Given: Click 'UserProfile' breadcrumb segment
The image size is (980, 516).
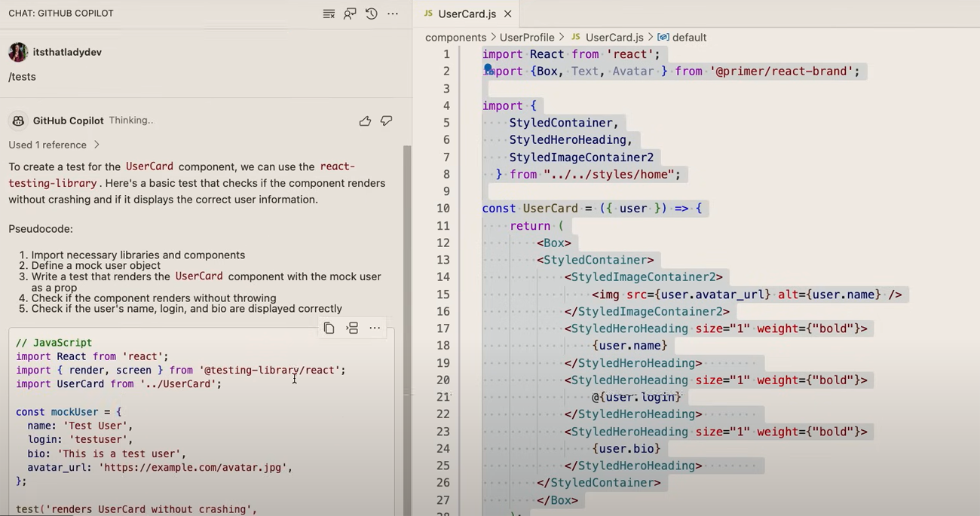Looking at the screenshot, I should coord(527,37).
